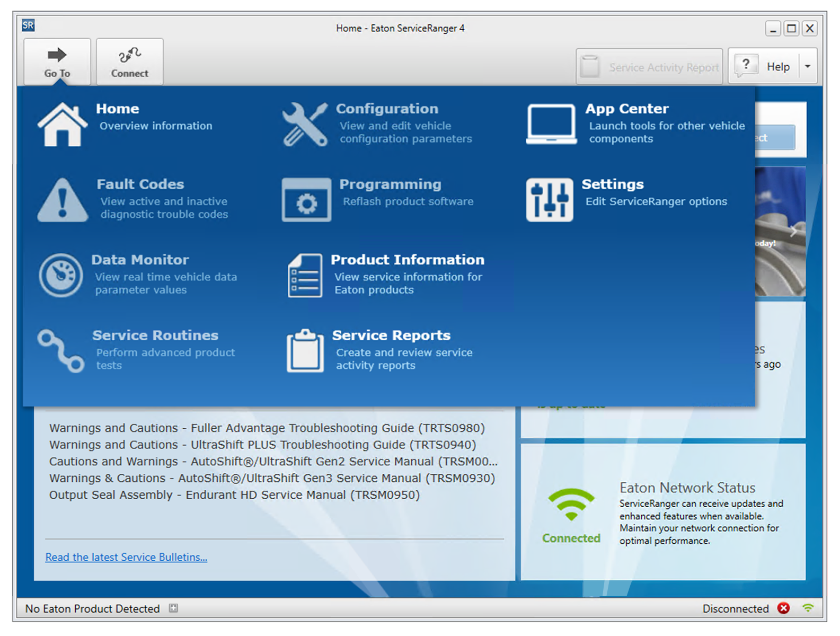The image size is (840, 636).
Task: Launch App Center menu entry
Action: pos(635,124)
